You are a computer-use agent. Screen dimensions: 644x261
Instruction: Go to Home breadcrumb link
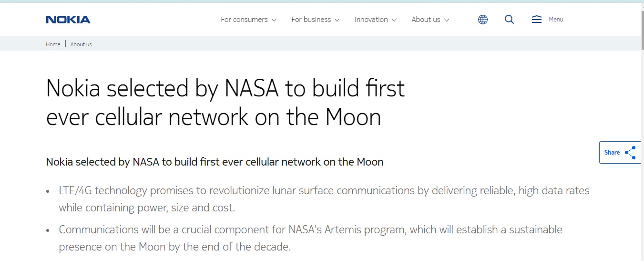[x=53, y=44]
